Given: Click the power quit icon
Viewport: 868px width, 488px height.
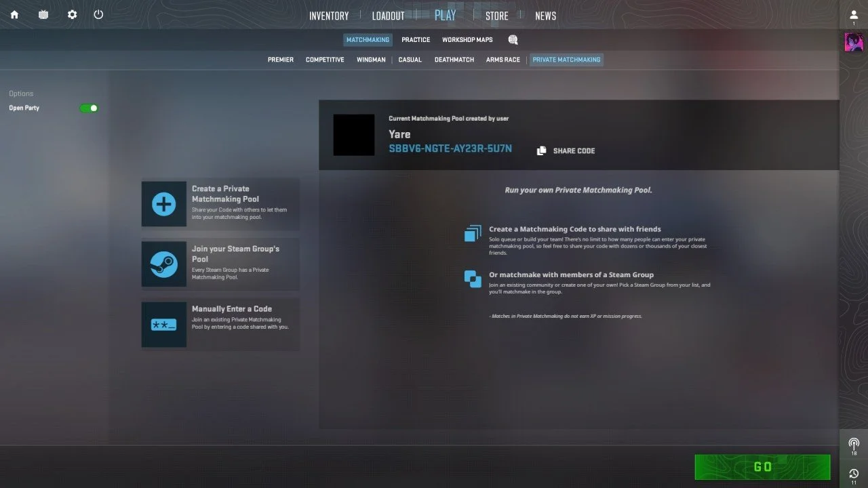Looking at the screenshot, I should click(98, 14).
